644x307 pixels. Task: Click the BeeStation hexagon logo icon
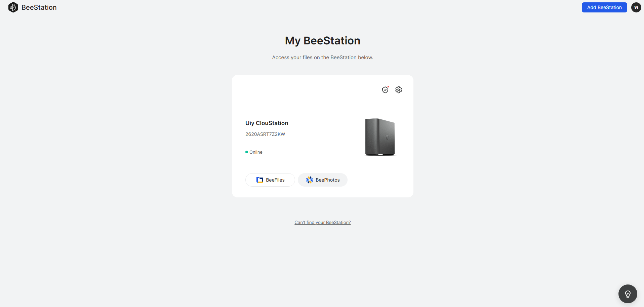13,7
